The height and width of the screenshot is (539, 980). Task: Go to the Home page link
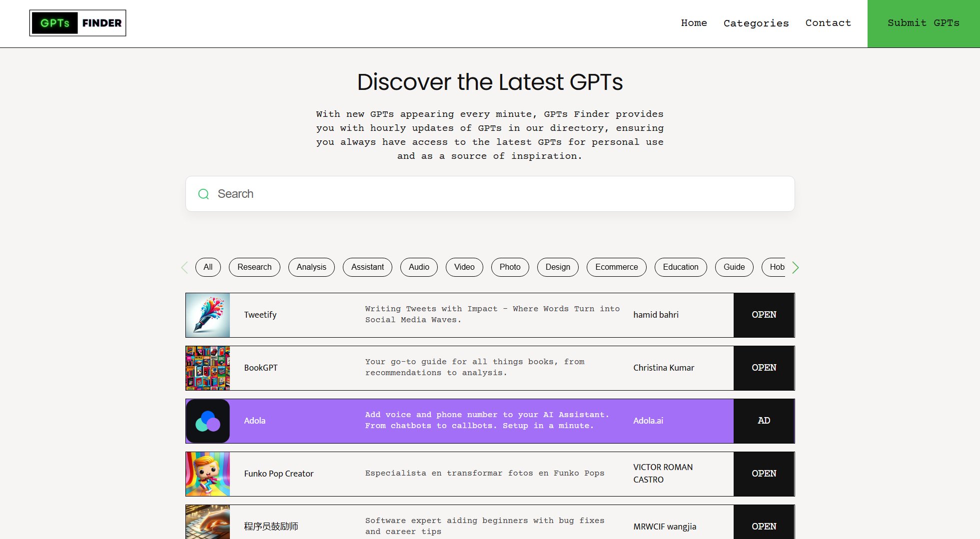[694, 23]
